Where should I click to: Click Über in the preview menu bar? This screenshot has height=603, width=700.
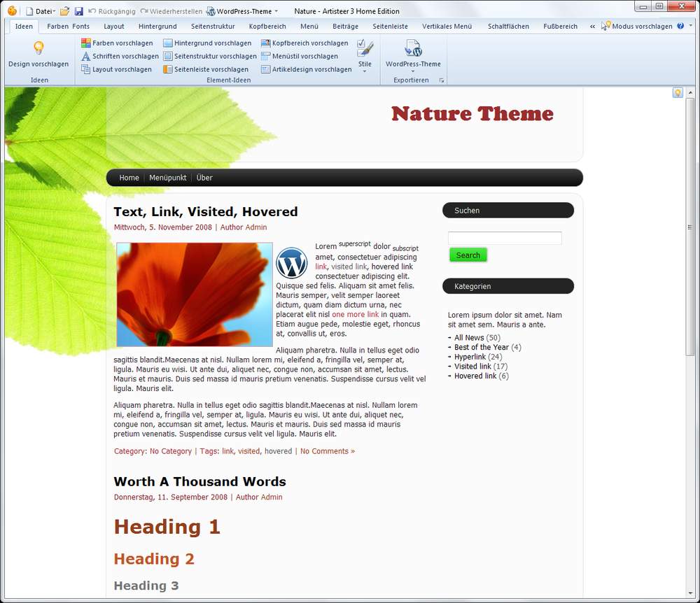204,178
